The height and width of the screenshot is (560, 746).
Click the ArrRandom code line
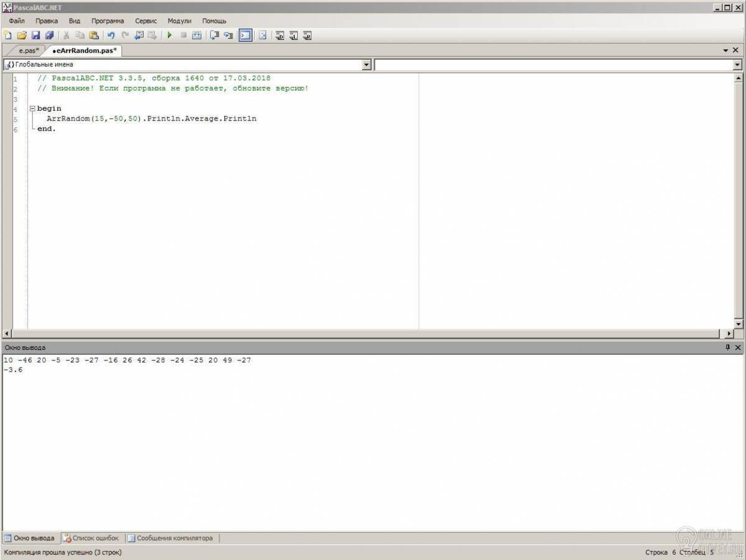click(x=152, y=118)
